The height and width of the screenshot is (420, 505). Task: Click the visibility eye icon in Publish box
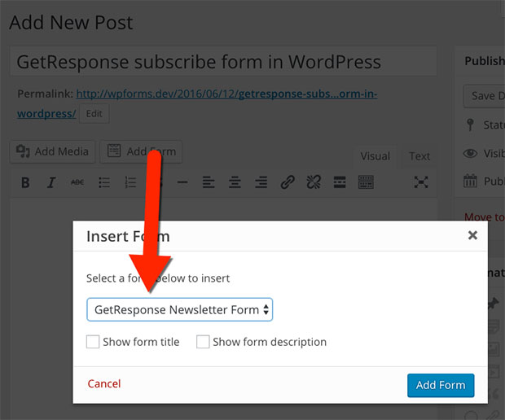click(x=470, y=153)
